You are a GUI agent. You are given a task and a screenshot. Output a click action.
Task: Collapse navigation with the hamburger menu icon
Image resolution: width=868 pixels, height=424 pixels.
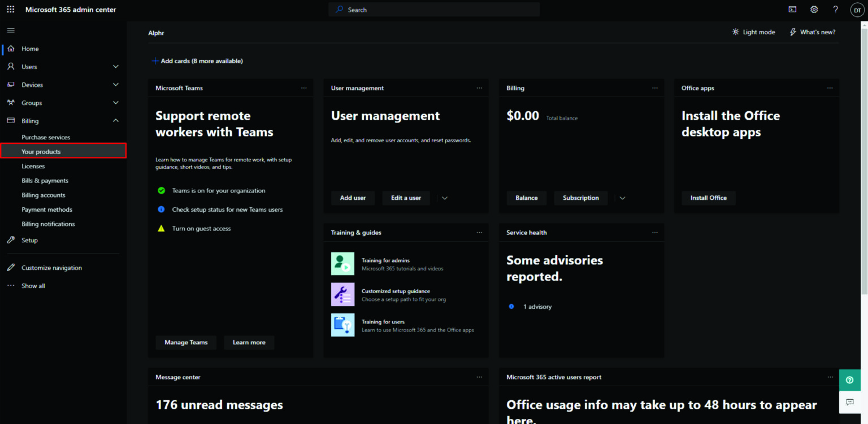[x=11, y=30]
